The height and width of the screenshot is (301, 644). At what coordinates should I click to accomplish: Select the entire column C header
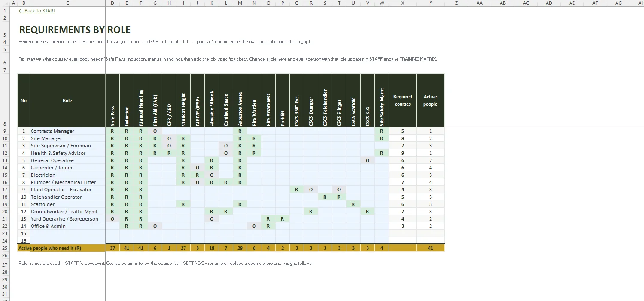[x=67, y=3]
